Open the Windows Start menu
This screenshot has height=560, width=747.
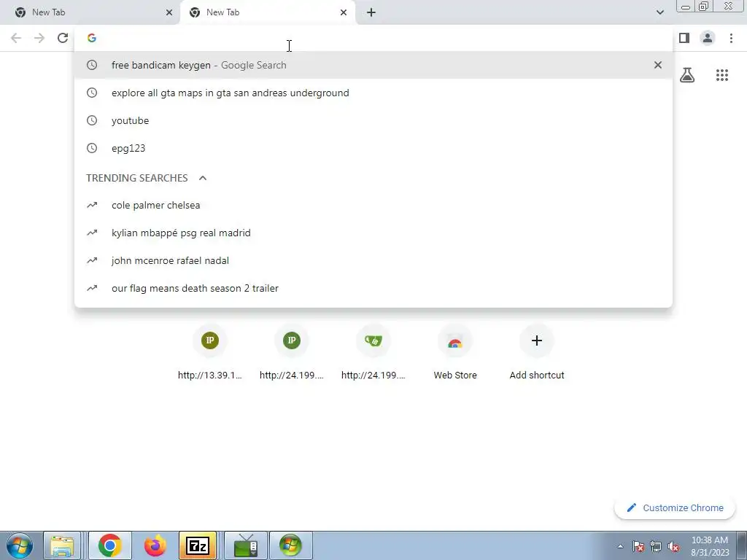(19, 545)
